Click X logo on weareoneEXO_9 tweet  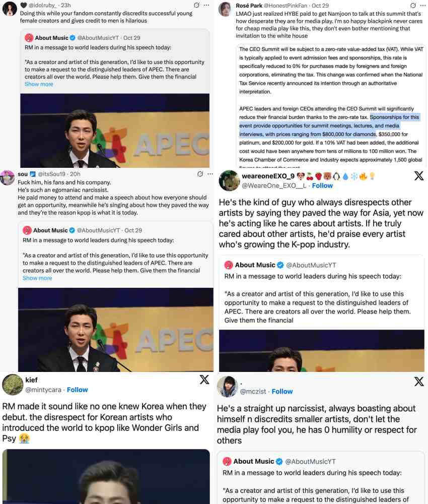(x=419, y=176)
